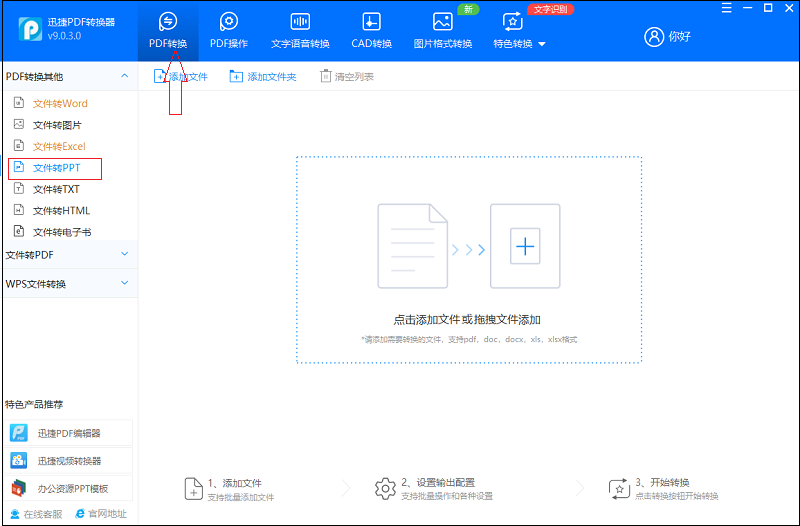Click the document illustration in the drop area
800x526 pixels.
tap(413, 246)
